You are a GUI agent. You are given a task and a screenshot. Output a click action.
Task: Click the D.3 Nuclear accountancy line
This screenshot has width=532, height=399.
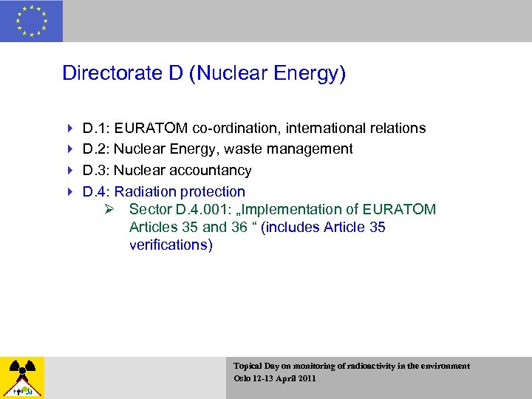(x=167, y=171)
